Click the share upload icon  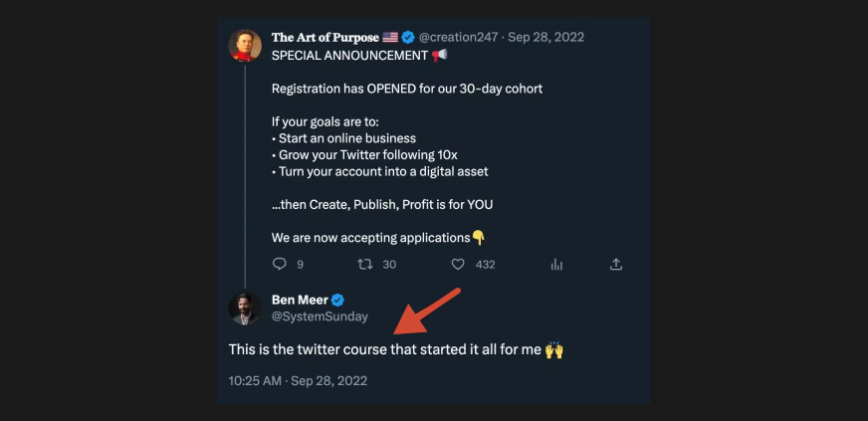(616, 264)
